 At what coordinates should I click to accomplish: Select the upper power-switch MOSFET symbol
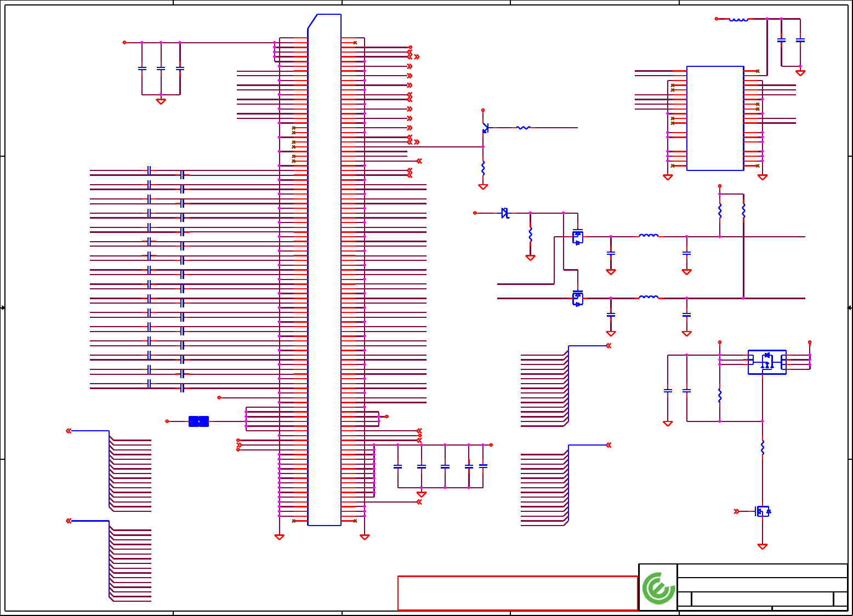pyautogui.click(x=577, y=236)
